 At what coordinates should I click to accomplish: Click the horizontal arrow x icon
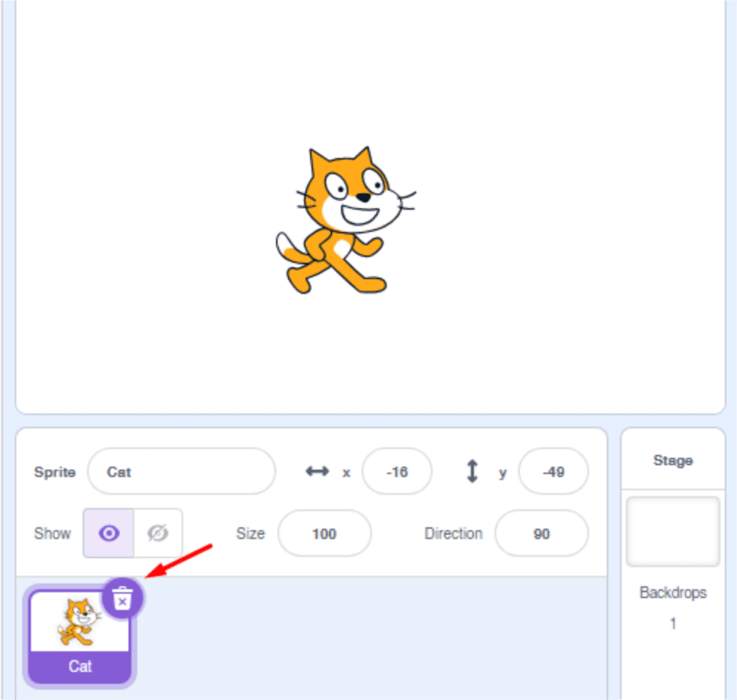tap(317, 471)
